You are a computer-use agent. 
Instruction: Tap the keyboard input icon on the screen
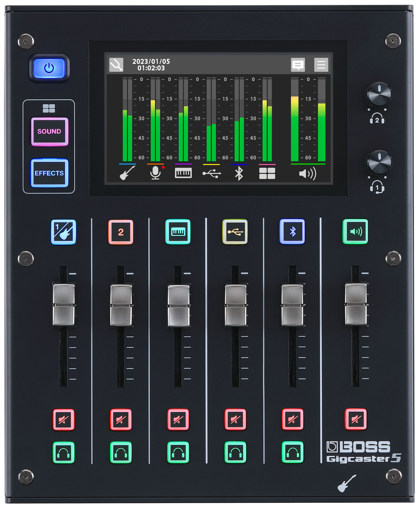click(x=183, y=172)
